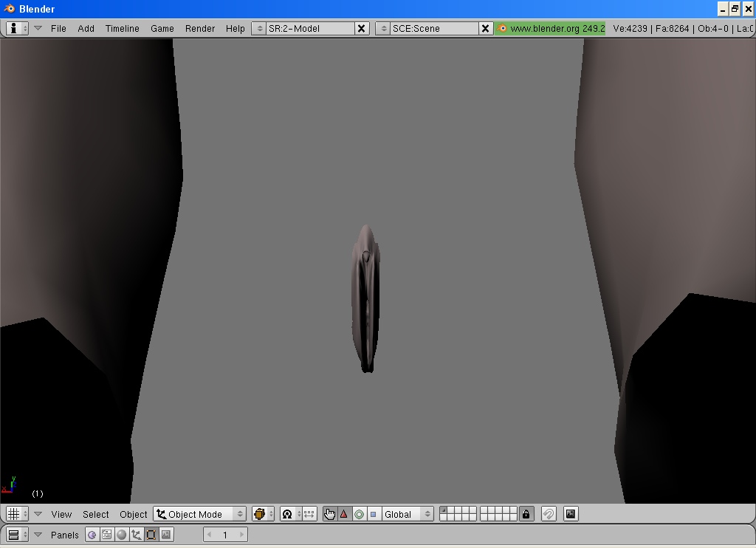Open the Object (F7) panel context
The image size is (756, 548).
coord(136,535)
